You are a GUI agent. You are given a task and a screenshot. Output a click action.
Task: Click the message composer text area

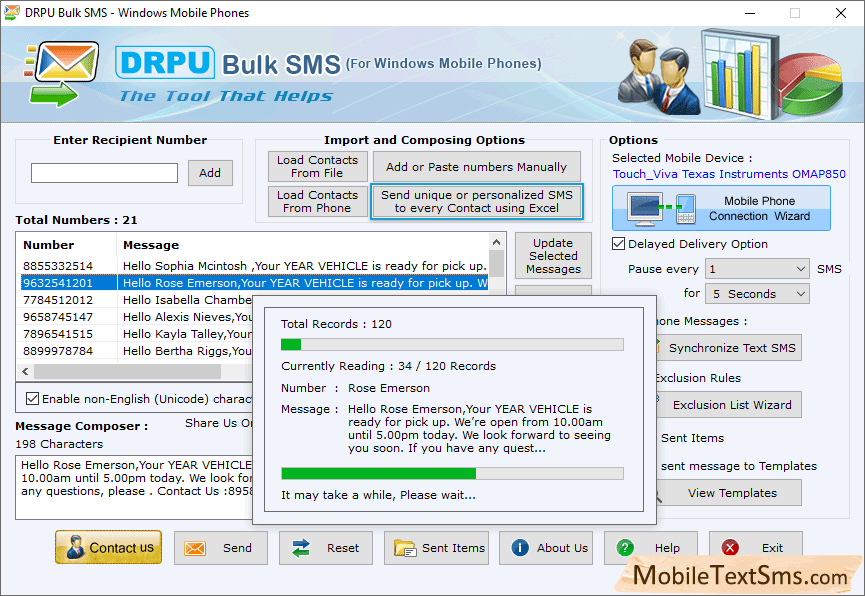pyautogui.click(x=134, y=487)
